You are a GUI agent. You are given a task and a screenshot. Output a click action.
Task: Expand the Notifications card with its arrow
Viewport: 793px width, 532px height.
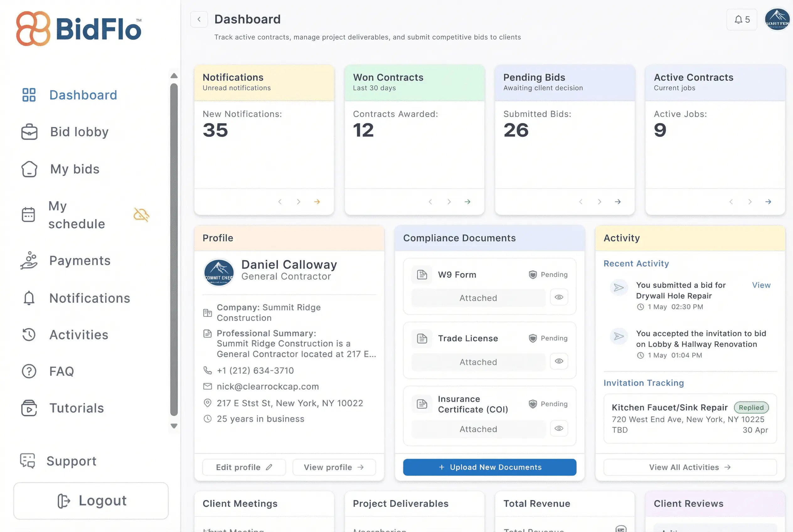point(317,201)
